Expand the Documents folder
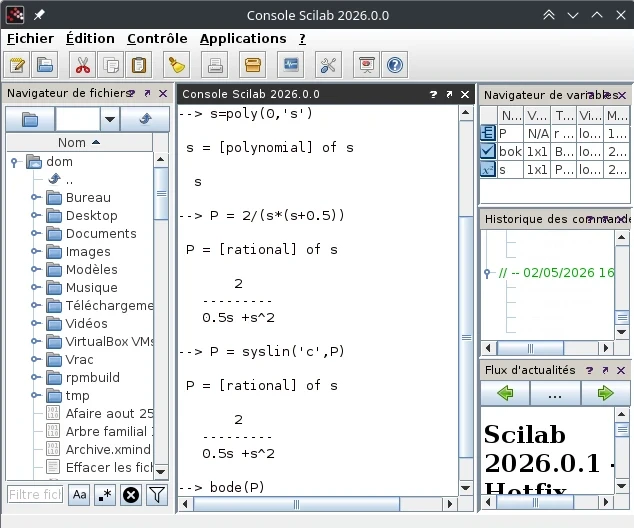The height and width of the screenshot is (528, 634). coord(36,233)
